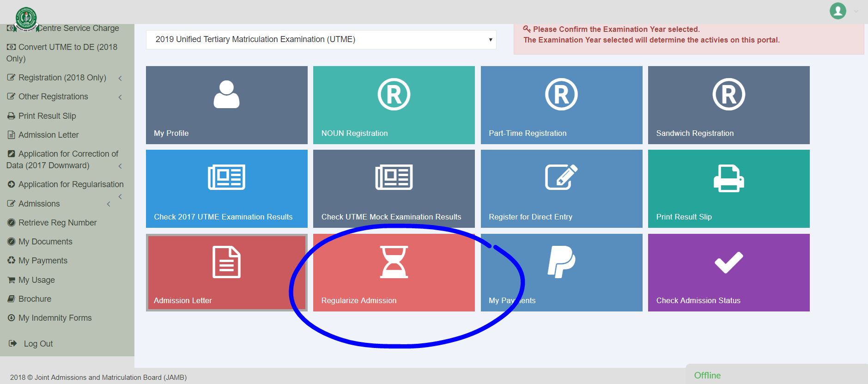Open the user avatar icon in header
The height and width of the screenshot is (384, 868).
tap(838, 11)
